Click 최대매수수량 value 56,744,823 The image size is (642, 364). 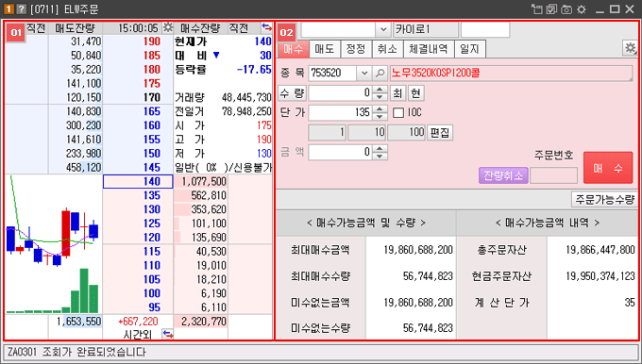[428, 276]
